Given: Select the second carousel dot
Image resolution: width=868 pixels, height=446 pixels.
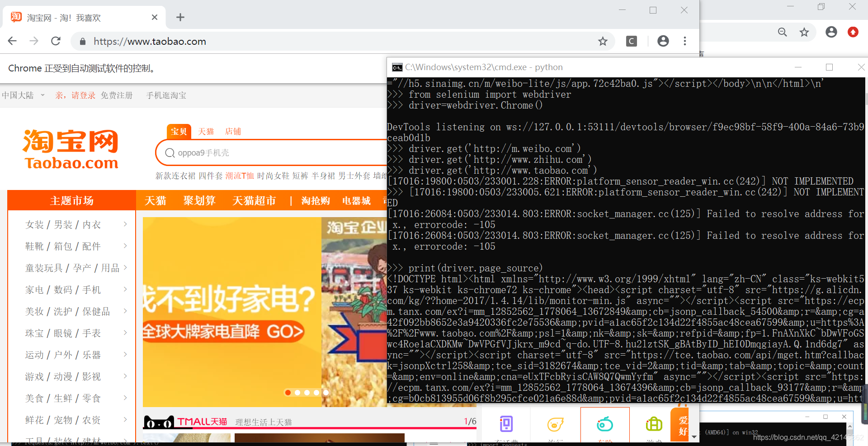Looking at the screenshot, I should 297,392.
